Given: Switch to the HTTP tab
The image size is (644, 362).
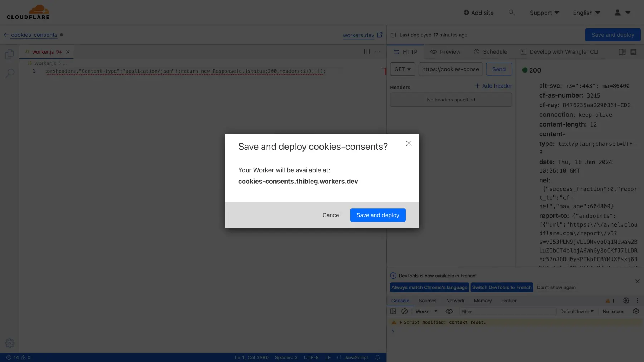Looking at the screenshot, I should tap(405, 52).
